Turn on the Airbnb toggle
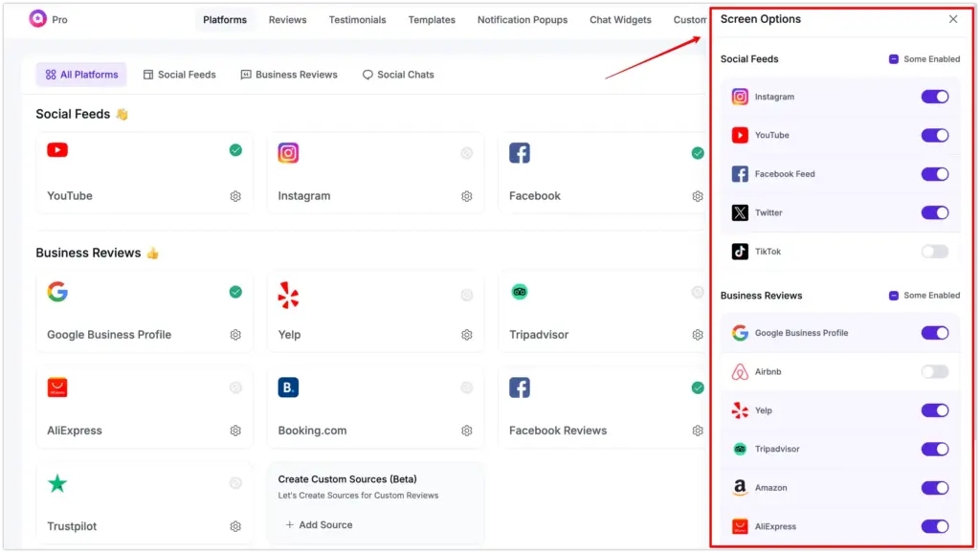This screenshot has height=553, width=980. click(x=935, y=371)
